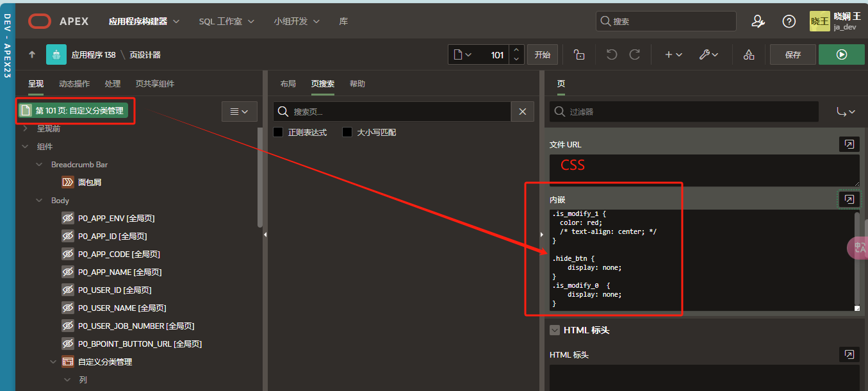This screenshot has width=868, height=391.
Task: Open the shared components icon
Action: (x=748, y=55)
